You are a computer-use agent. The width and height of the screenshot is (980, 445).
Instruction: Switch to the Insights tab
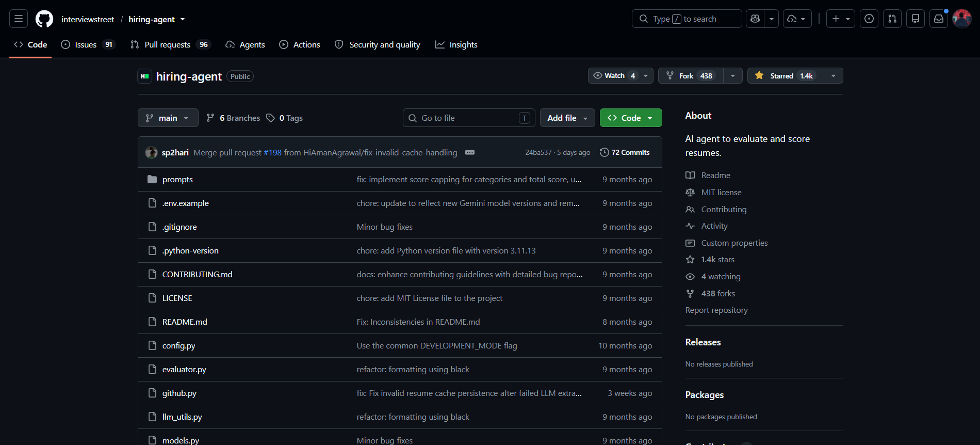pyautogui.click(x=456, y=45)
